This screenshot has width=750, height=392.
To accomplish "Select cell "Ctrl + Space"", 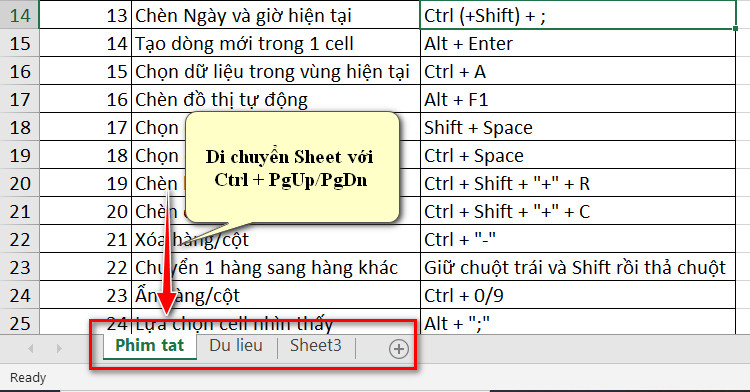I will [578, 155].
